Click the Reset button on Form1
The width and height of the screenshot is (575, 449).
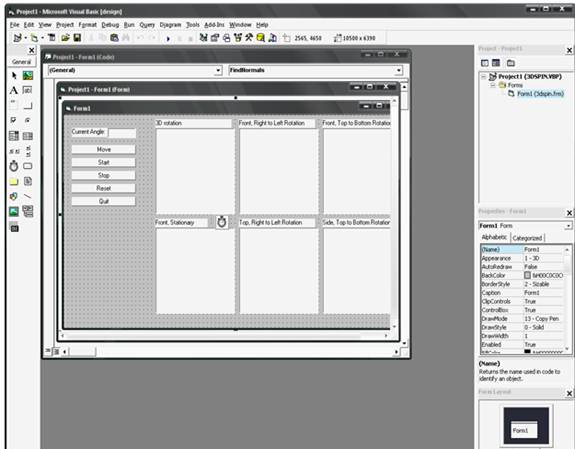click(103, 188)
